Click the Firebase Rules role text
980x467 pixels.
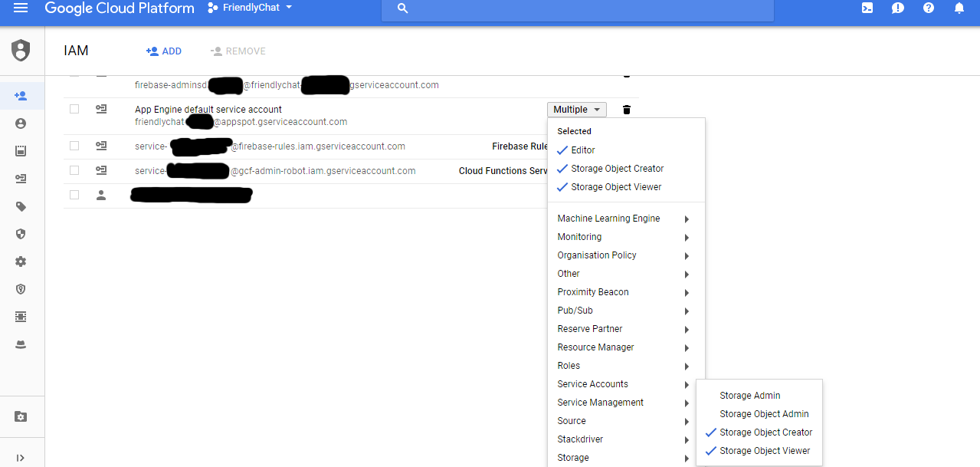click(x=519, y=146)
